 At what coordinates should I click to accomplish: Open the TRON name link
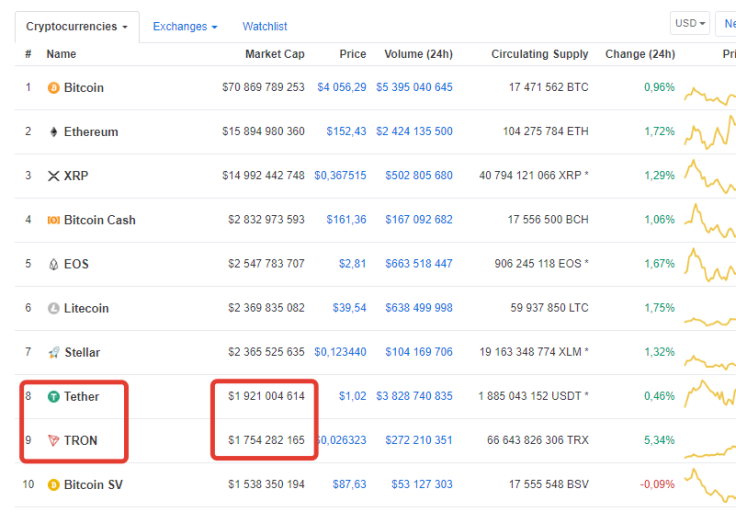pos(81,441)
